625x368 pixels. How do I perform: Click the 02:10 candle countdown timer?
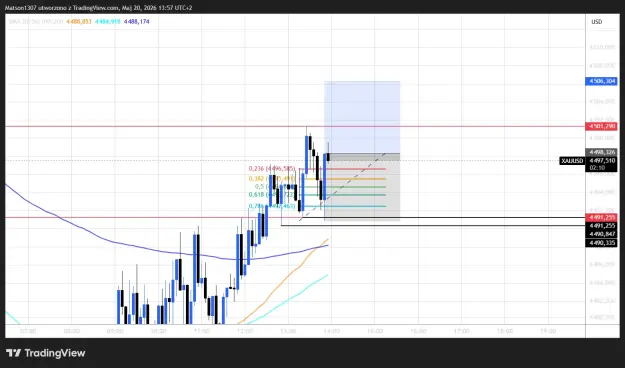pyautogui.click(x=597, y=168)
